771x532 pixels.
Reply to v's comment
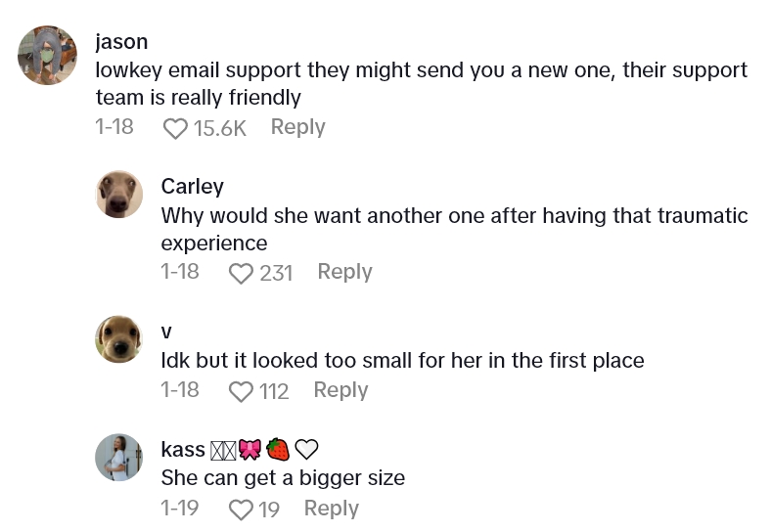340,390
